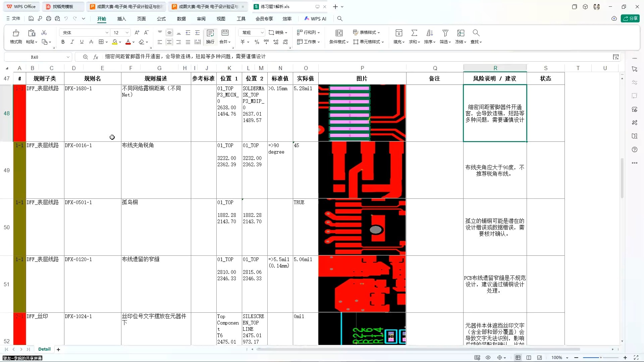The width and height of the screenshot is (644, 362).
Task: Click the vertical scrollbar thumb
Action: 622,178
